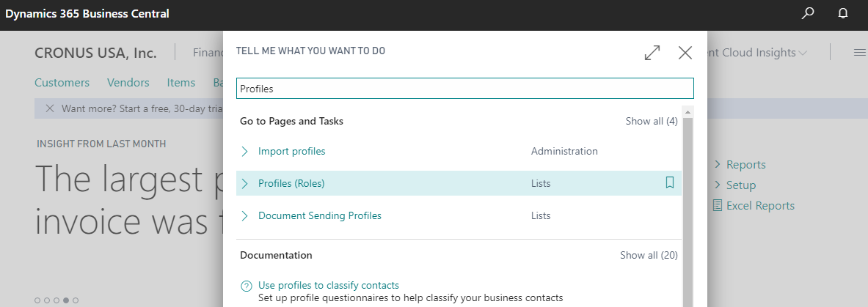Open the Cloud Insights dropdown arrow
Viewport: 868px width, 307px height.
pyautogui.click(x=803, y=53)
